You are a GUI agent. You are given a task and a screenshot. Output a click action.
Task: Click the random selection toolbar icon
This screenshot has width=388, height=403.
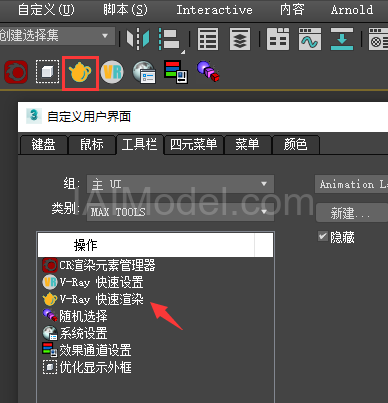pos(208,71)
